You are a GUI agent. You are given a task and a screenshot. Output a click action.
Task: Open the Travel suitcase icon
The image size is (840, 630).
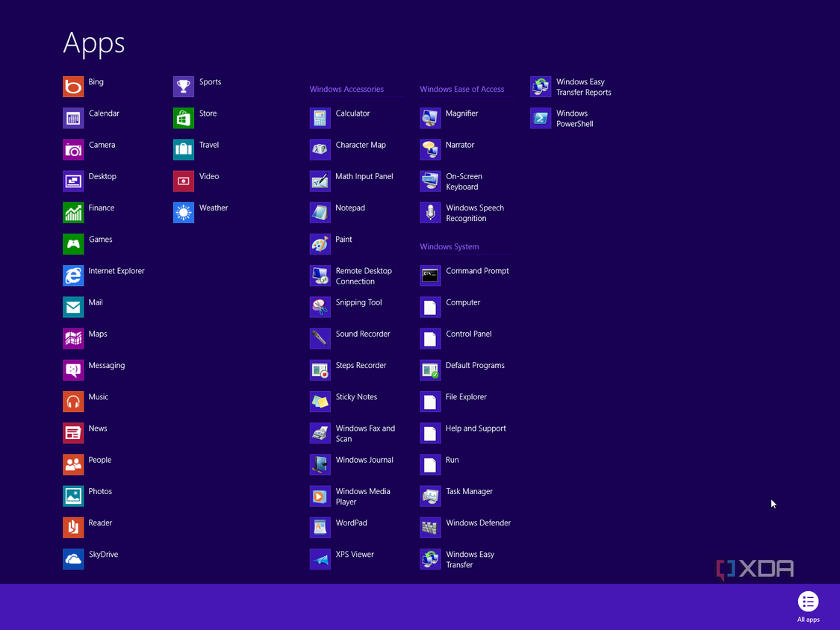[183, 150]
